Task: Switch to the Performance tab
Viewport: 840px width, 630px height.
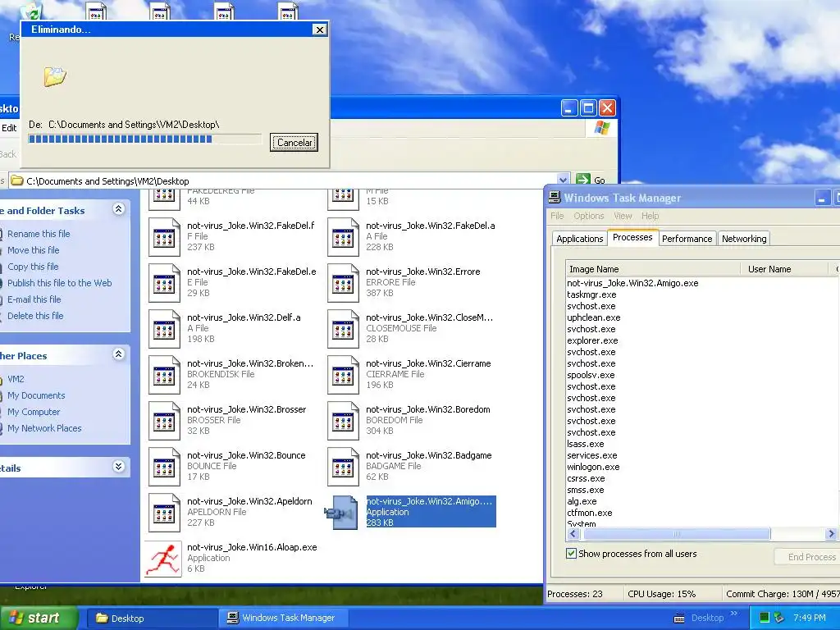Action: tap(687, 239)
